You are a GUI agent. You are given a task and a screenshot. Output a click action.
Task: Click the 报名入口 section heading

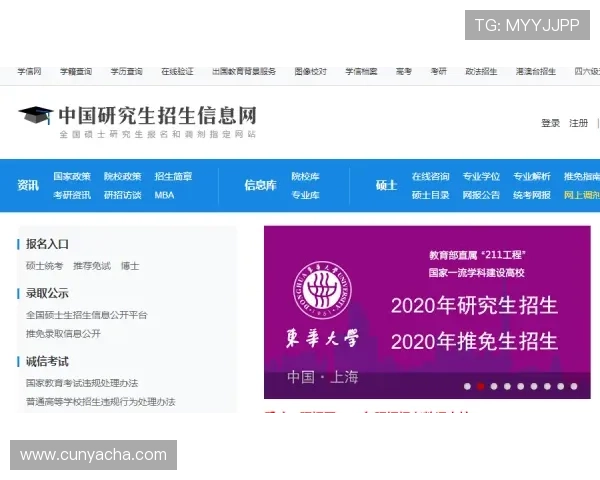tap(47, 244)
